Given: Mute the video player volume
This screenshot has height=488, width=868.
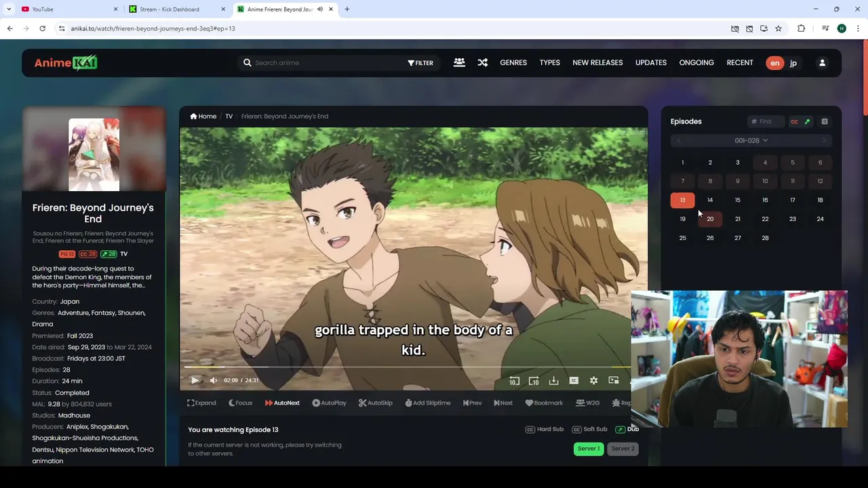Looking at the screenshot, I should pos(214,380).
